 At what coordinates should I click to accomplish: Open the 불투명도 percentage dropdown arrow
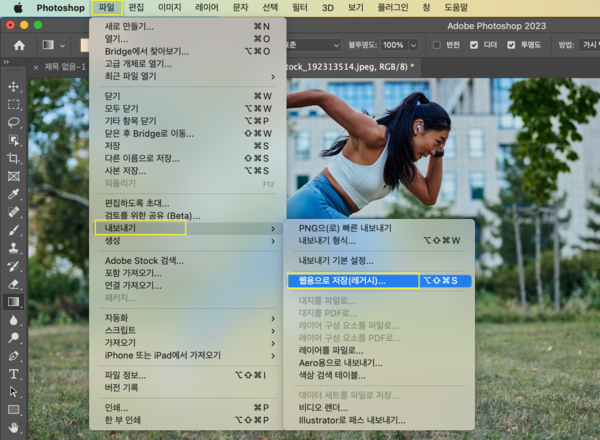[x=414, y=45]
